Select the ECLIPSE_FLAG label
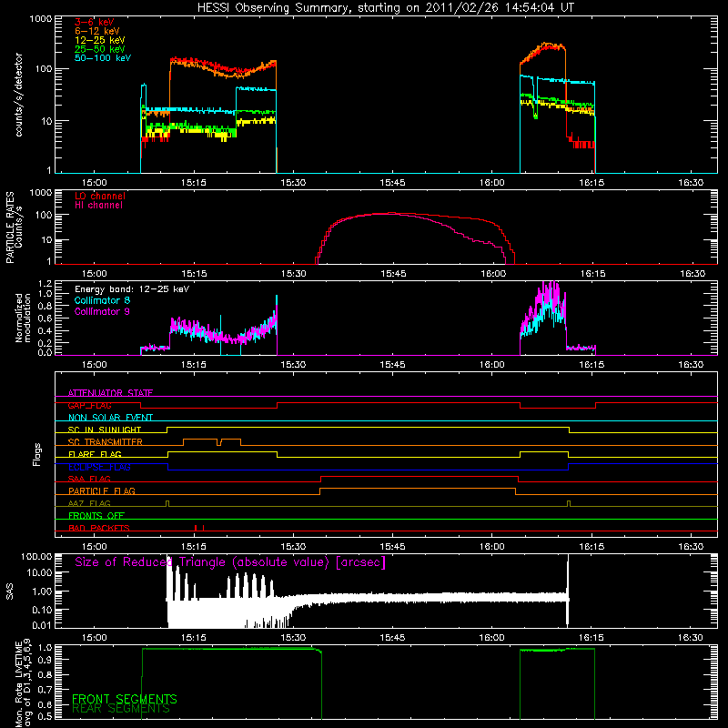 [100, 467]
